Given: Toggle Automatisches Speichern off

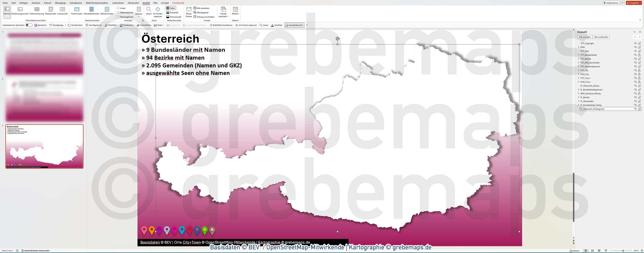Looking at the screenshot, I should pos(29,25).
